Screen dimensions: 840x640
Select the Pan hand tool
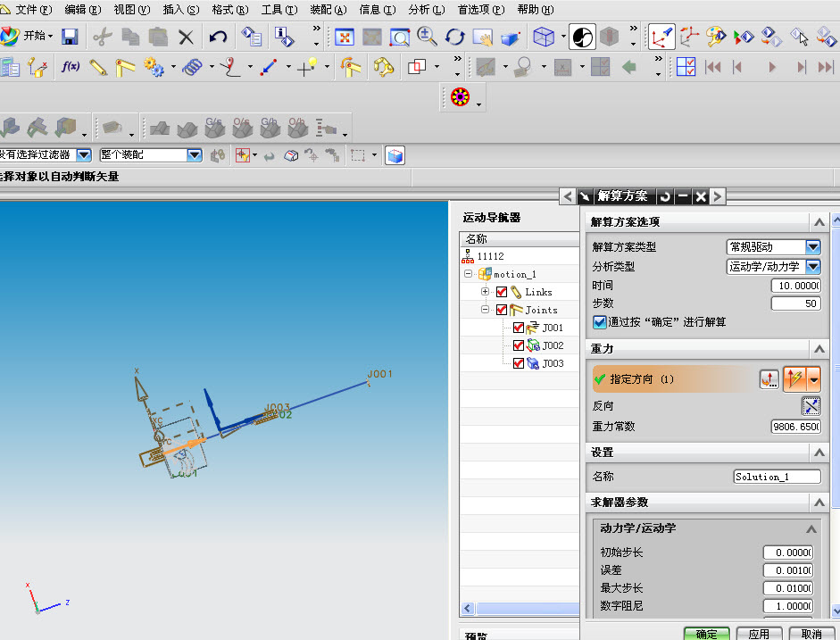(x=483, y=37)
